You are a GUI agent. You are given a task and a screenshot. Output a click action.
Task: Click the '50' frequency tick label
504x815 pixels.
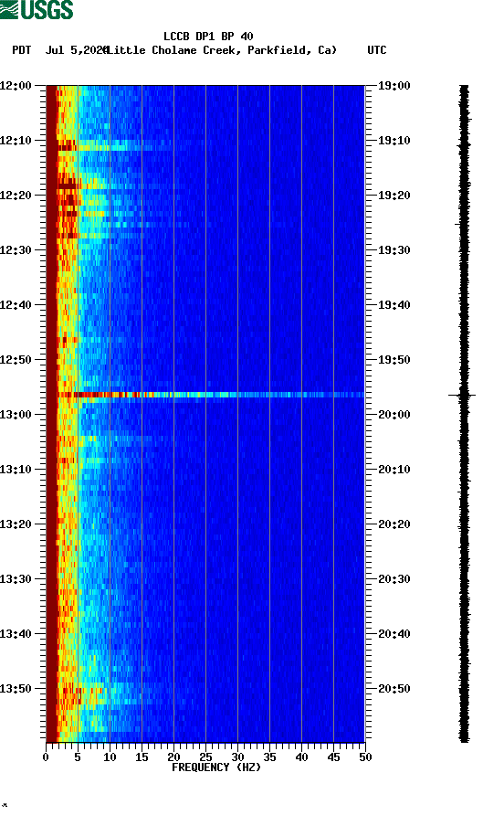coord(365,757)
